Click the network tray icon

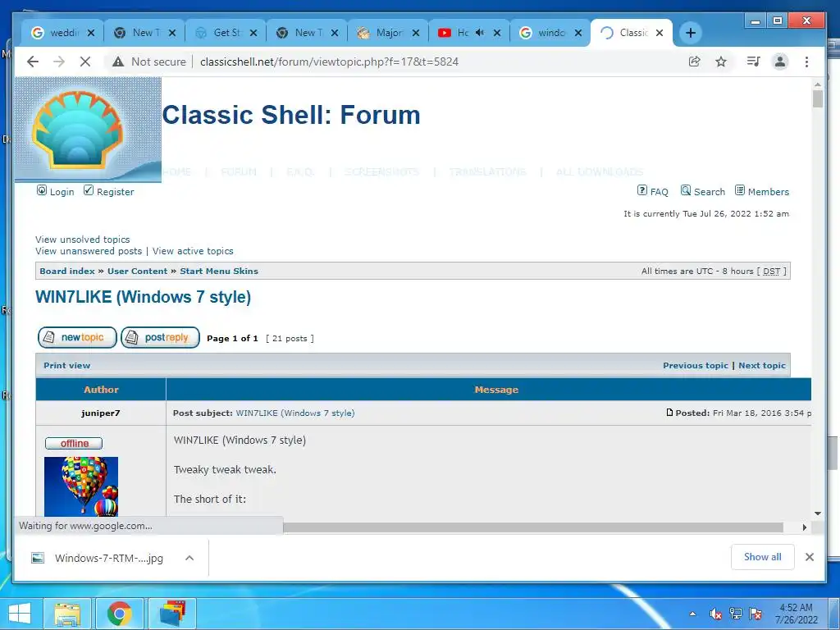pyautogui.click(x=736, y=614)
